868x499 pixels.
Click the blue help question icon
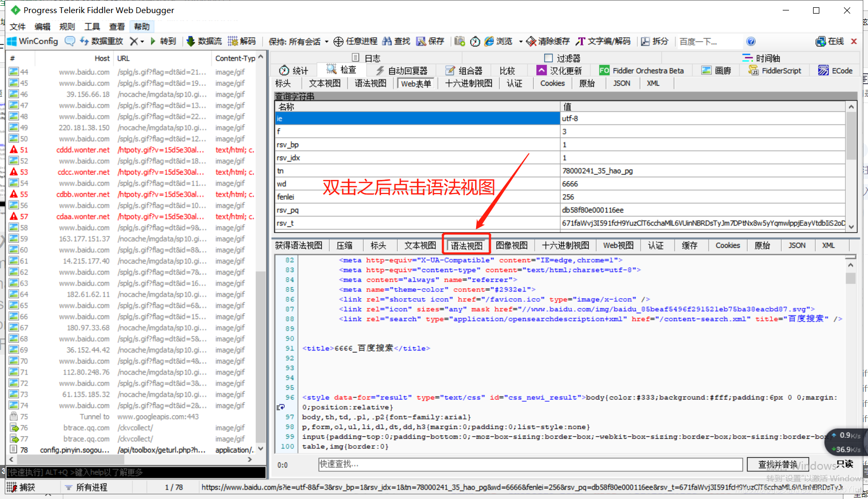click(x=751, y=41)
